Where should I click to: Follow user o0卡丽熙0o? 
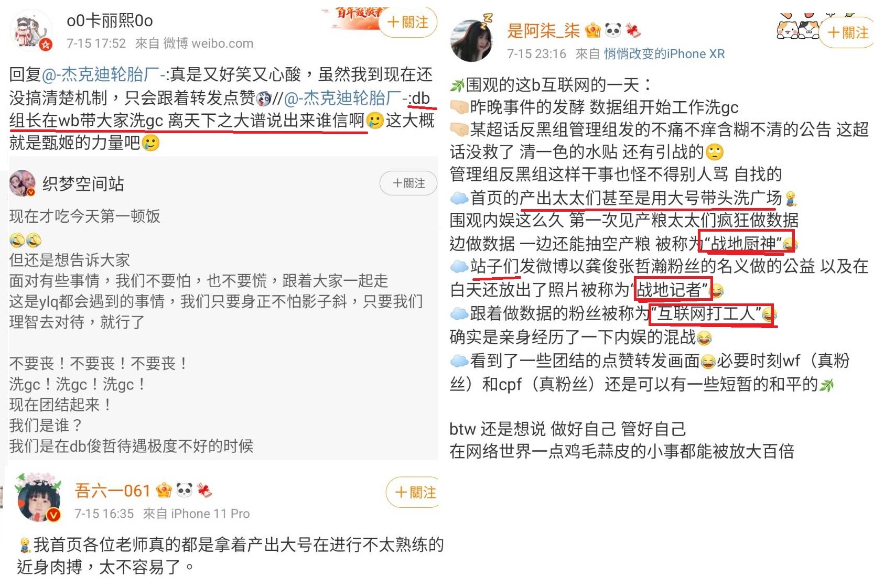(407, 23)
